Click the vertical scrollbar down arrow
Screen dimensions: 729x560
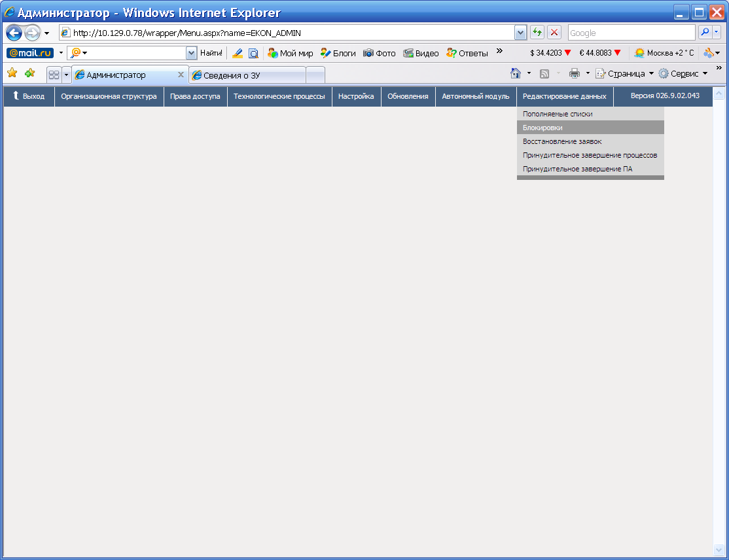point(719,550)
